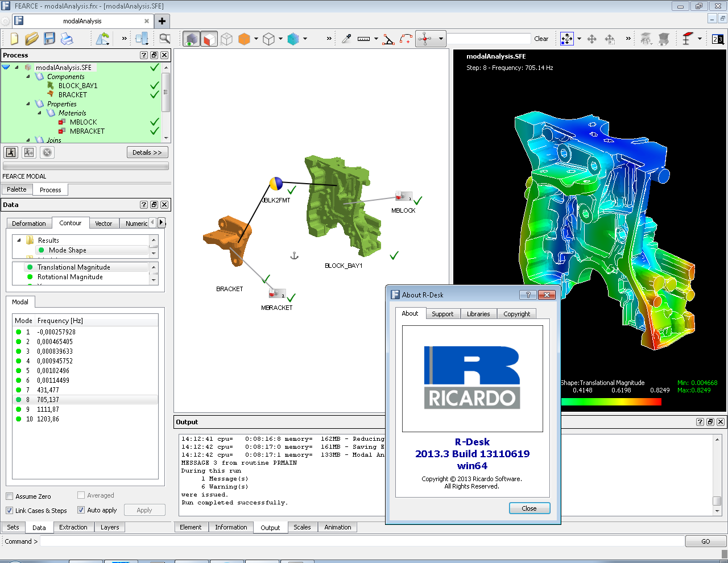Click the run process icon
Image resolution: width=728 pixels, height=563 pixels.
click(11, 152)
